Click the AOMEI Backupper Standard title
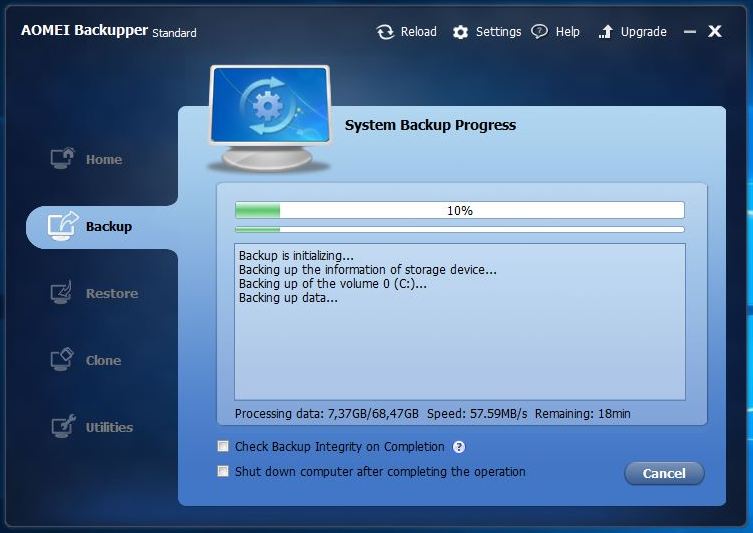 (x=109, y=31)
